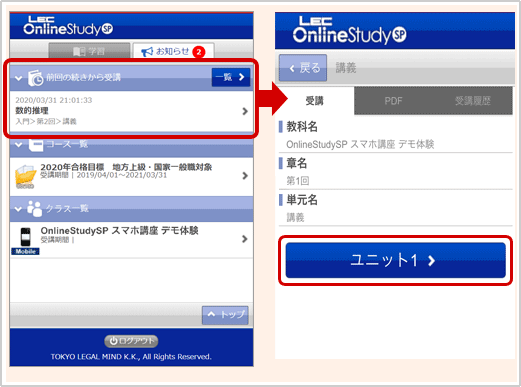Click the megaphone icon on お知らせ tab
Viewport: 521px width, 387px height.
pyautogui.click(x=147, y=52)
